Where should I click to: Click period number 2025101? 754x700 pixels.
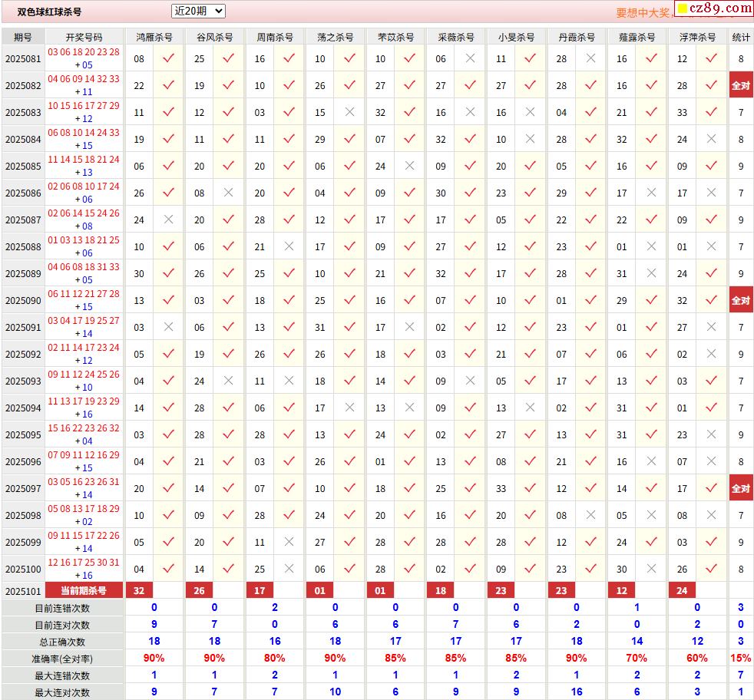(x=23, y=591)
